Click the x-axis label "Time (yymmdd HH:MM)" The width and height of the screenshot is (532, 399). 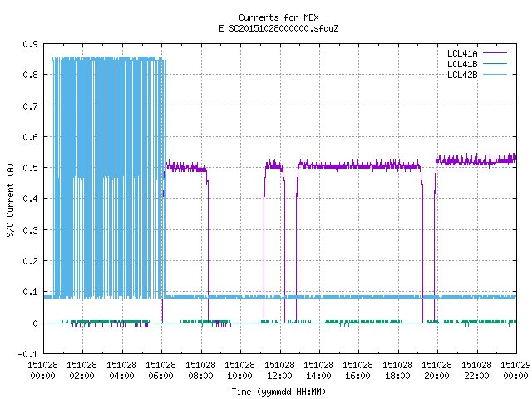tap(278, 392)
